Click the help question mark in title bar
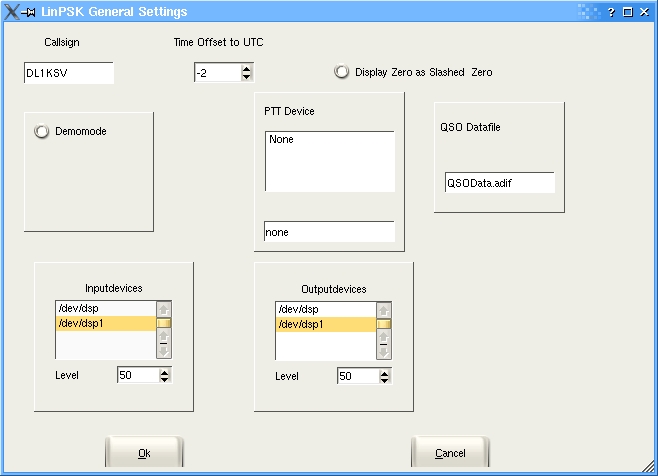This screenshot has width=658, height=476. pos(611,11)
